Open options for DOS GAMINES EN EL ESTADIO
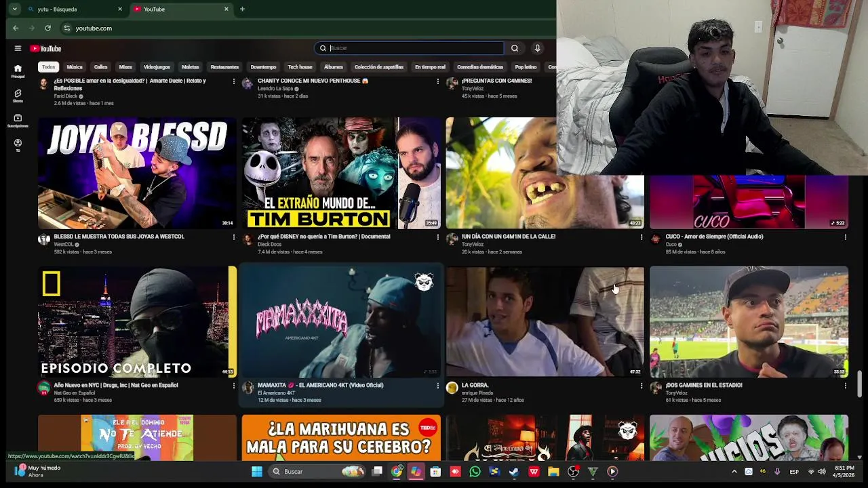Image resolution: width=868 pixels, height=488 pixels. click(x=845, y=386)
